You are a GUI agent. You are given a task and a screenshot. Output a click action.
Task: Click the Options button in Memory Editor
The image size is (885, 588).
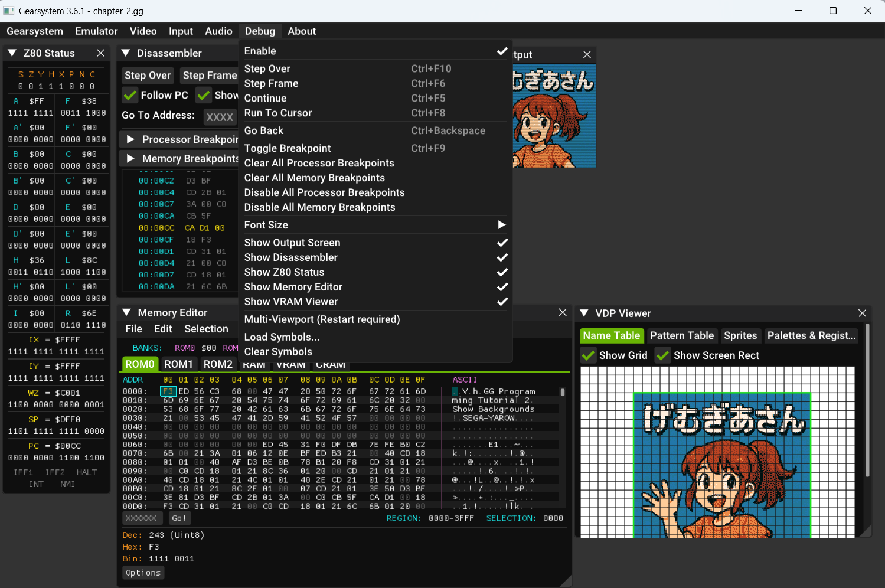pyautogui.click(x=143, y=573)
